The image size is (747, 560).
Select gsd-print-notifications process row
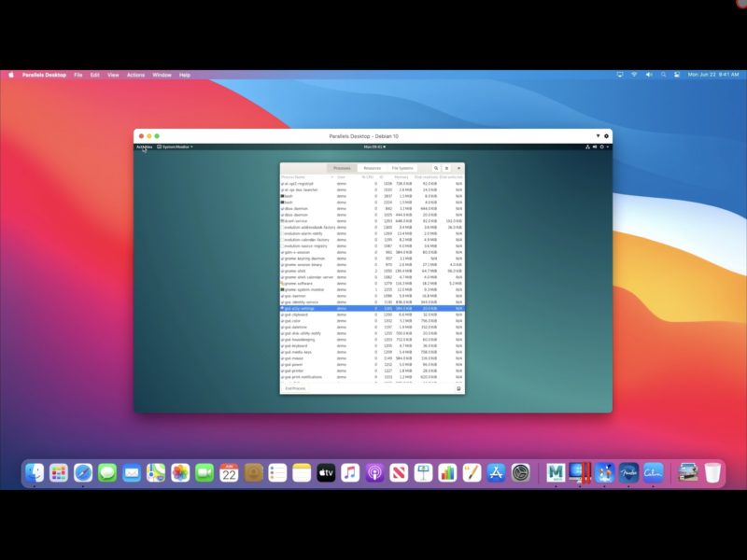pos(372,377)
